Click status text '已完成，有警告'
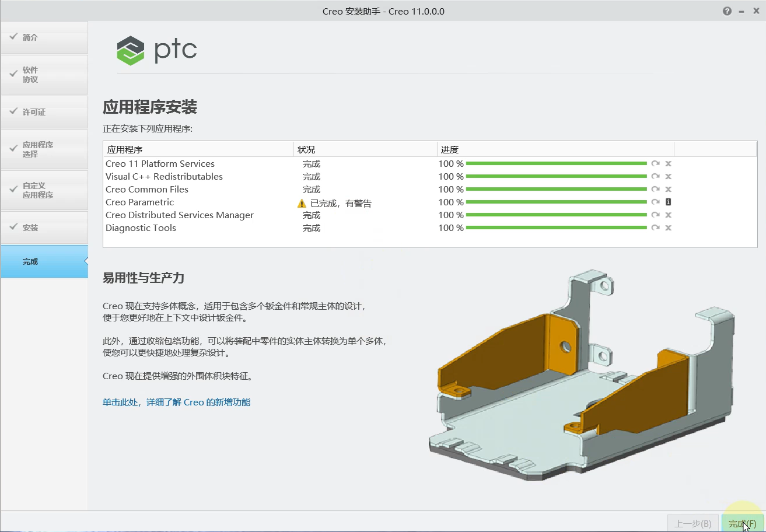Viewport: 766px width, 532px height. point(341,204)
